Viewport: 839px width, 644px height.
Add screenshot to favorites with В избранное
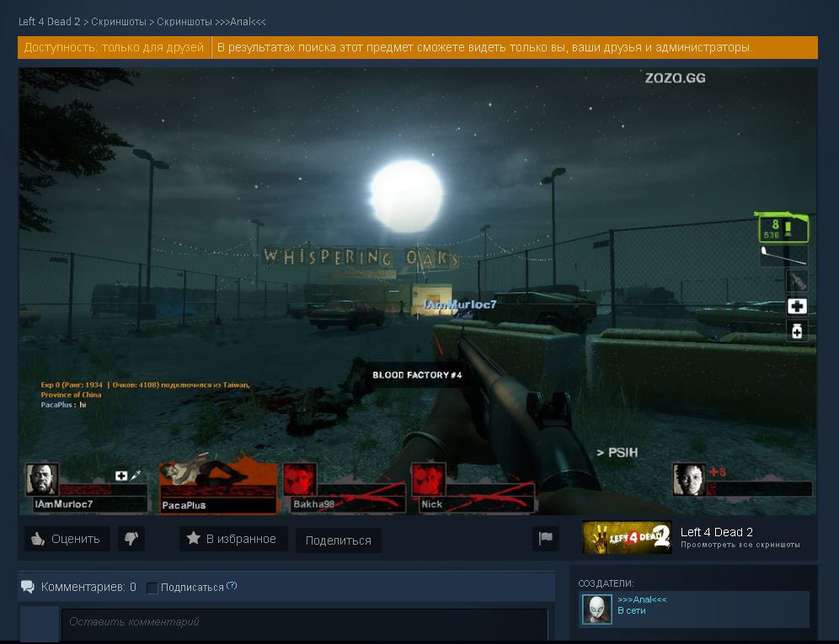tap(232, 539)
